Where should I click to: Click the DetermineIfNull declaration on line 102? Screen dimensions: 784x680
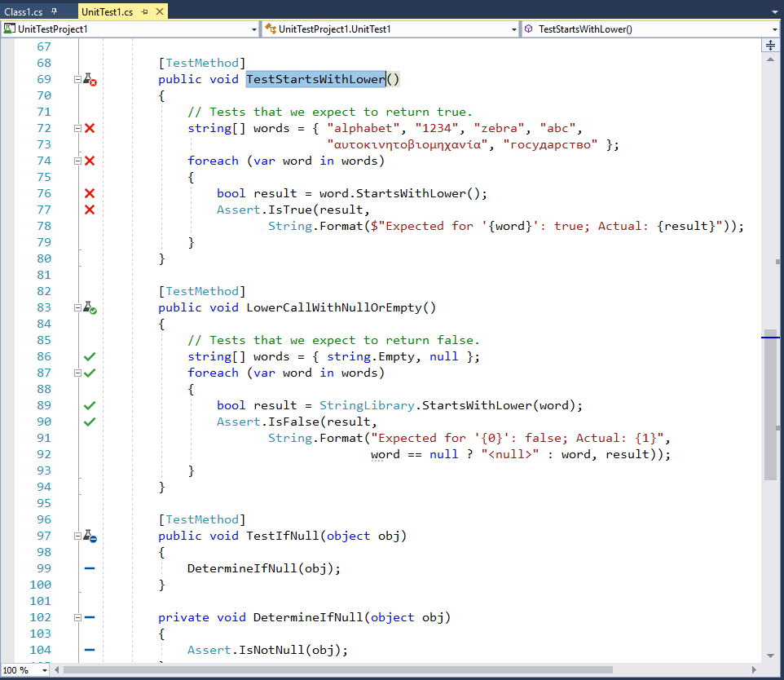point(308,617)
